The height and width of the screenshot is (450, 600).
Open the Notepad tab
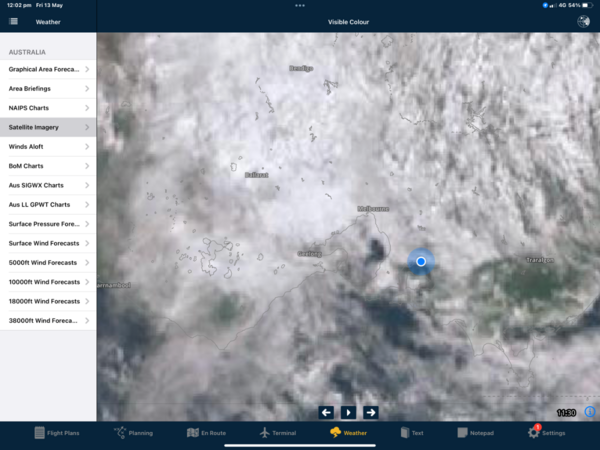475,433
